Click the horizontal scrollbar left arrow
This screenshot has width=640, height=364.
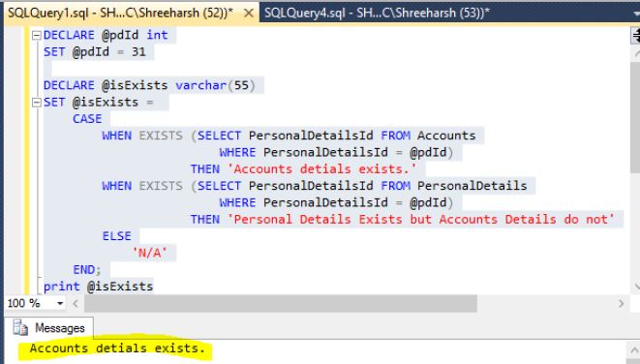(76, 303)
